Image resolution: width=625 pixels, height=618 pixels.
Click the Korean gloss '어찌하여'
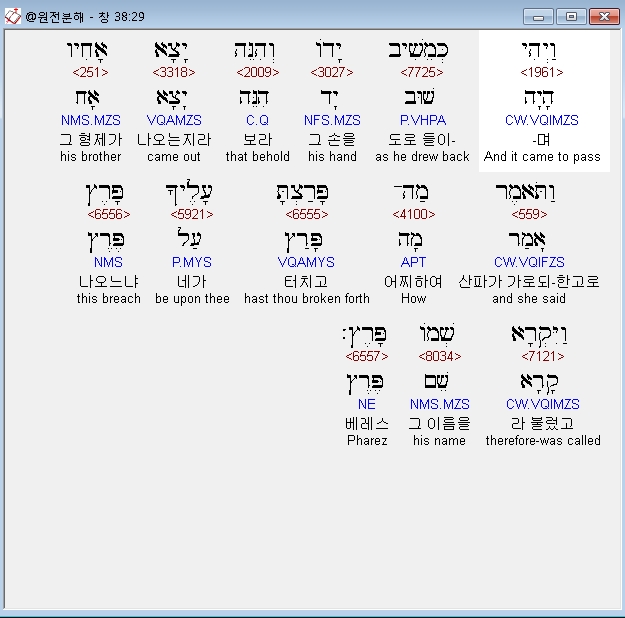point(413,281)
